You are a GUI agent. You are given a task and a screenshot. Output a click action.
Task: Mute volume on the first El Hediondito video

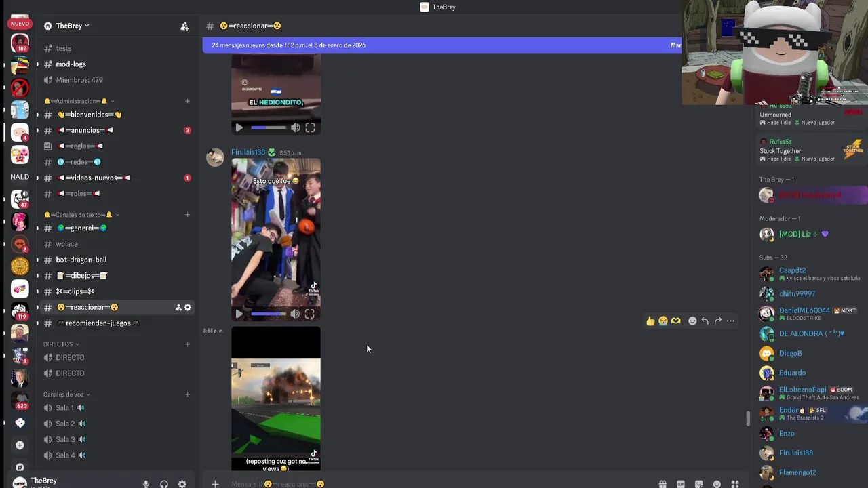tap(296, 127)
